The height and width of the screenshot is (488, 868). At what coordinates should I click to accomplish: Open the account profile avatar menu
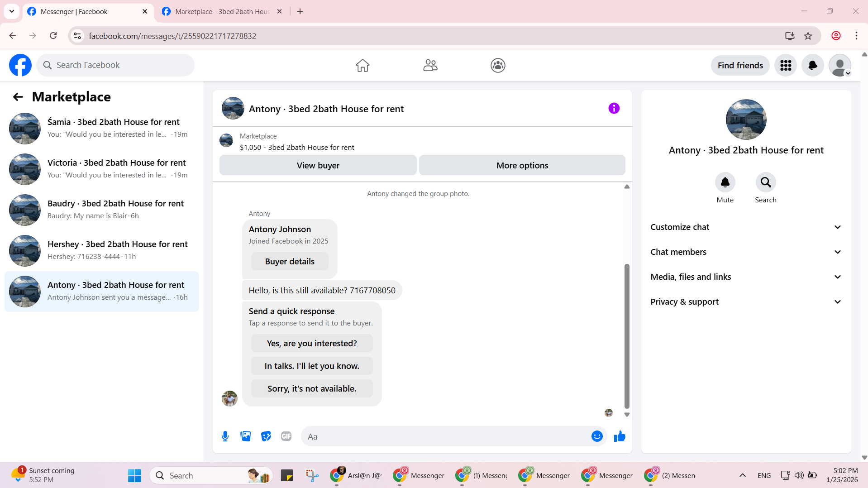click(840, 65)
